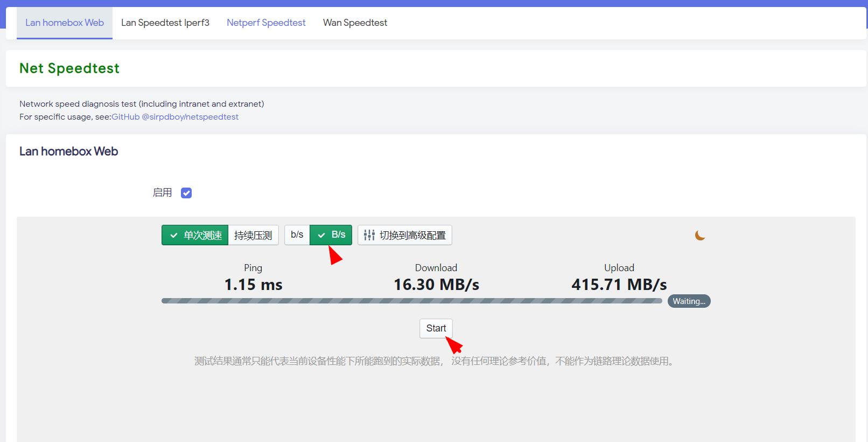Click sliders icon beside 切换到高级配置
Viewport: 868px width, 442px height.
369,235
